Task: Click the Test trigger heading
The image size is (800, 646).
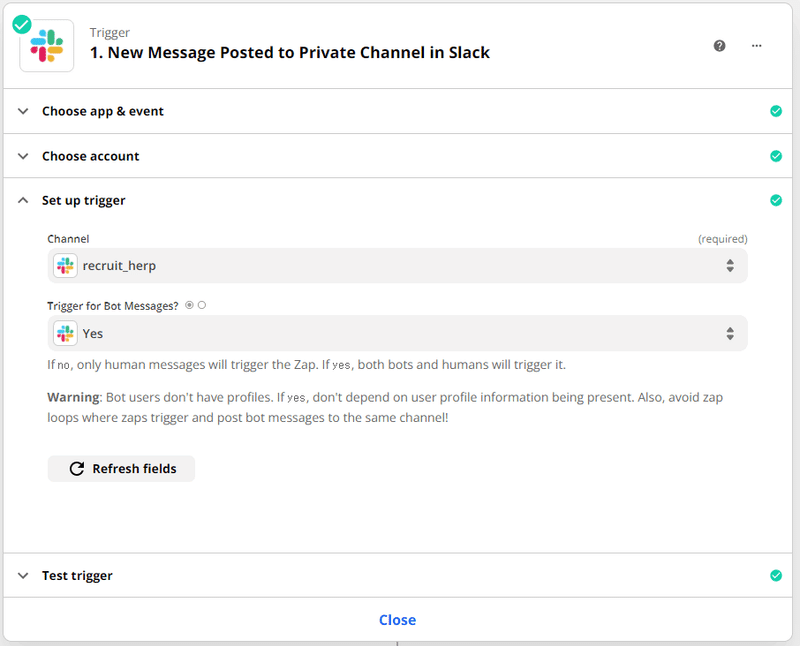Action: coord(77,576)
